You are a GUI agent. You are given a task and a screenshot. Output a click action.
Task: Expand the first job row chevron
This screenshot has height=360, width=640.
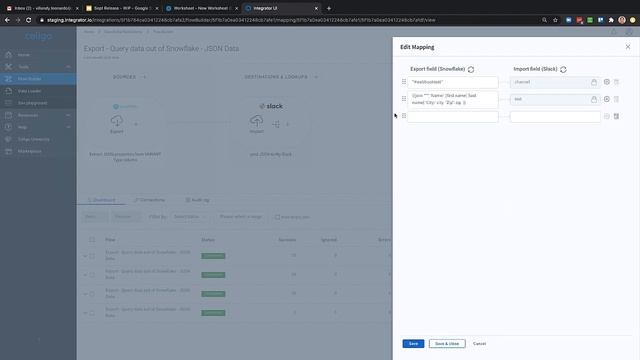(85, 256)
